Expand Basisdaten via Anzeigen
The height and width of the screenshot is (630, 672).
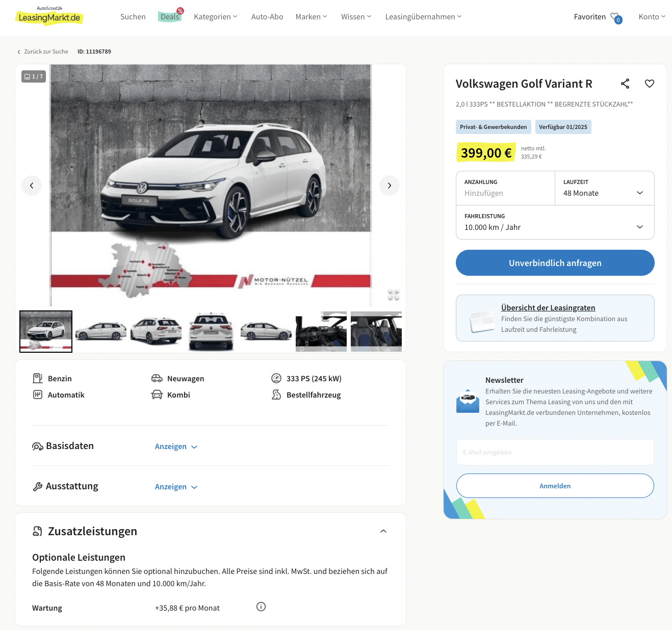(x=176, y=447)
